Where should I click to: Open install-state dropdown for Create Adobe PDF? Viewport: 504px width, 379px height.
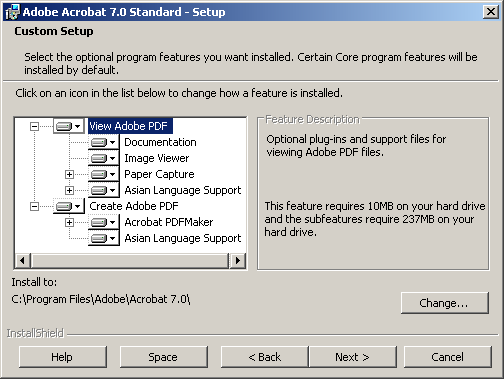69,206
